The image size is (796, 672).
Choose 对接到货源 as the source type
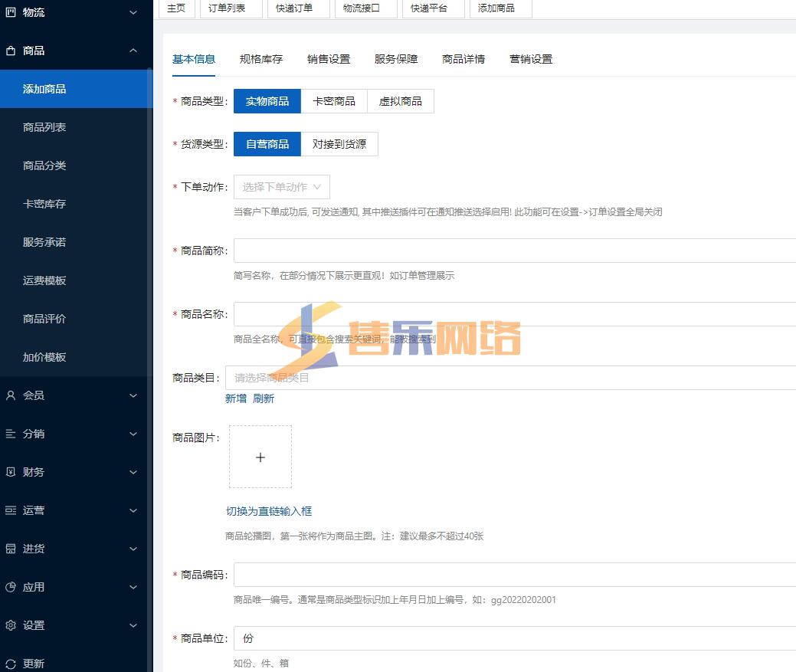coord(339,144)
